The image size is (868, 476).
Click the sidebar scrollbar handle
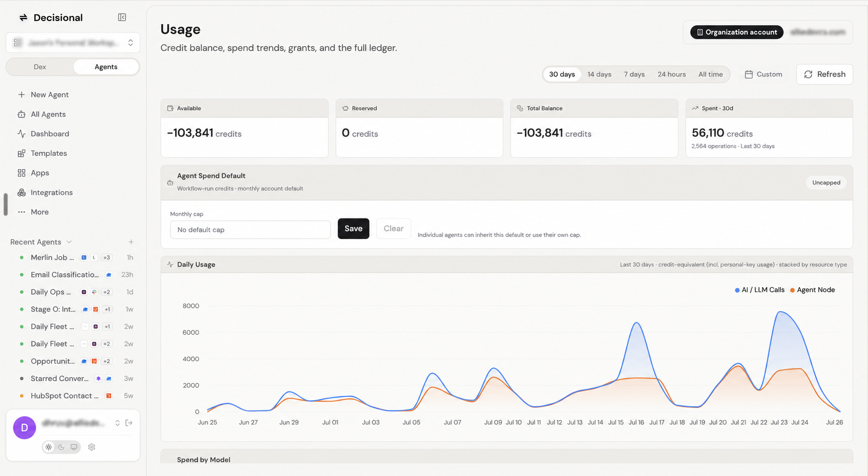6,204
